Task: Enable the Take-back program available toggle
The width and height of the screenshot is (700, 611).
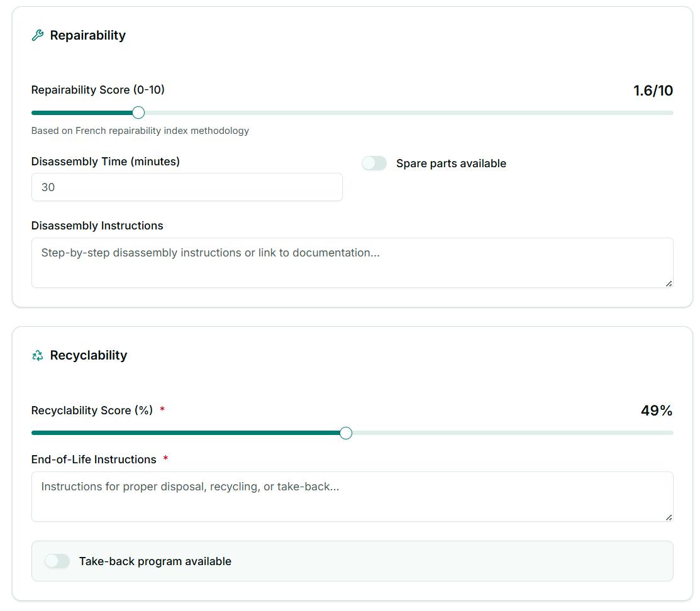Action: coord(57,561)
